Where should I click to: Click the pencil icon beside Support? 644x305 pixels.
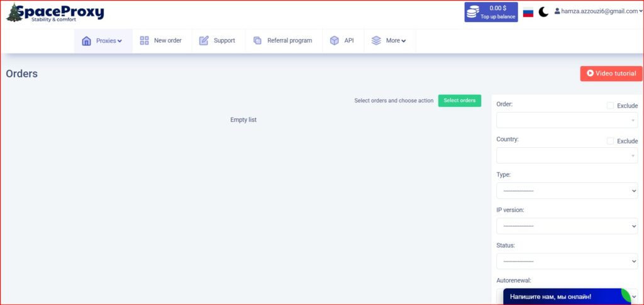204,41
